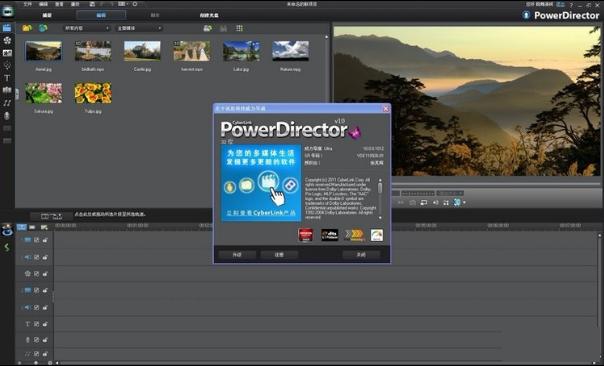Open the PiP Objects Room
The width and height of the screenshot is (604, 366).
(x=7, y=53)
